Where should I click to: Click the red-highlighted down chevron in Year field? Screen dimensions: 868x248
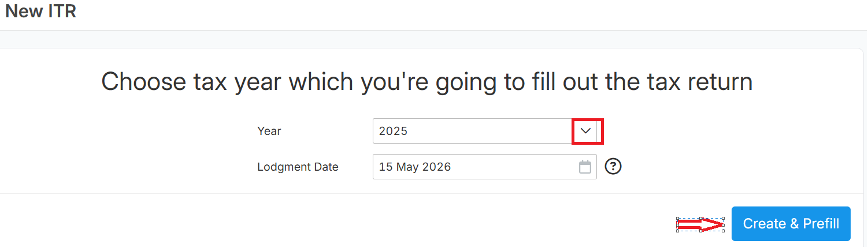(586, 131)
